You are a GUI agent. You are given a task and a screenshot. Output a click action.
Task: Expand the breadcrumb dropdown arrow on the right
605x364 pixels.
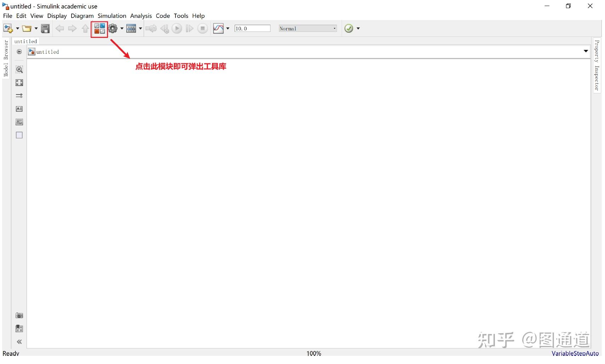(x=585, y=51)
